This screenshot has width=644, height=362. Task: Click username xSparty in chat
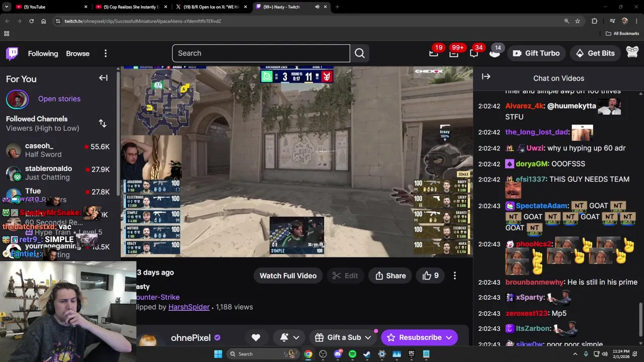coord(530,298)
